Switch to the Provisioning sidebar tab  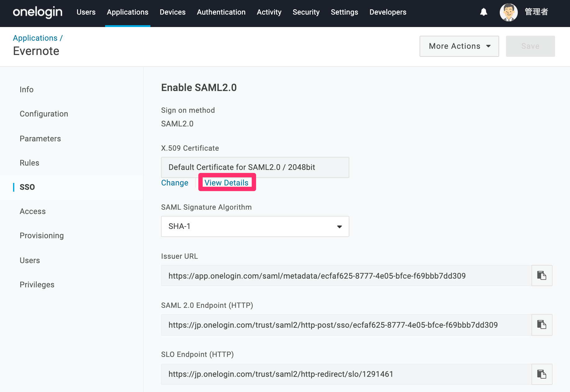coord(42,236)
